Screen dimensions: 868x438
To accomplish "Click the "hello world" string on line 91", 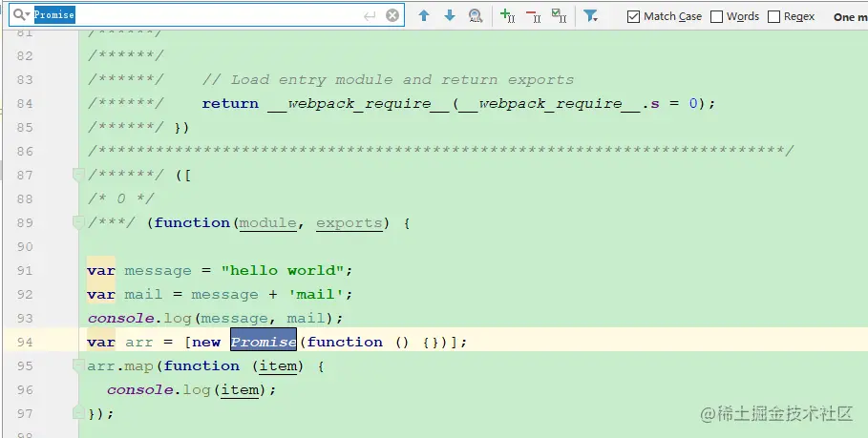I will [x=283, y=270].
